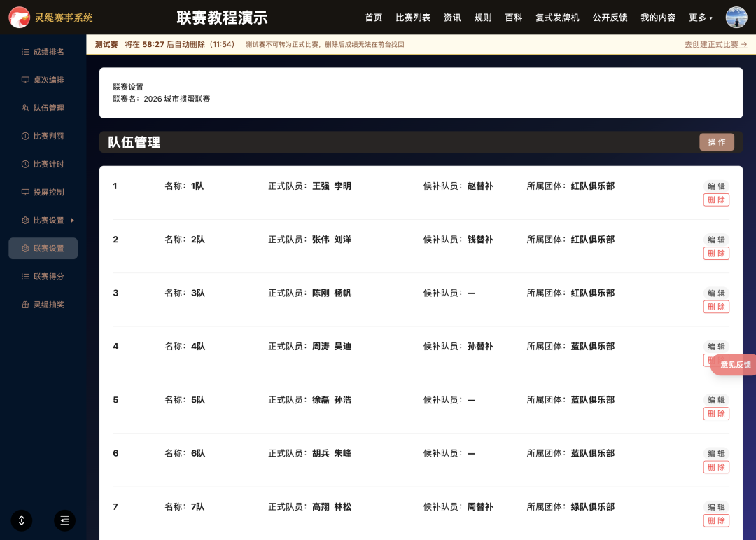
Task: Delete team 7队
Action: pos(717,520)
